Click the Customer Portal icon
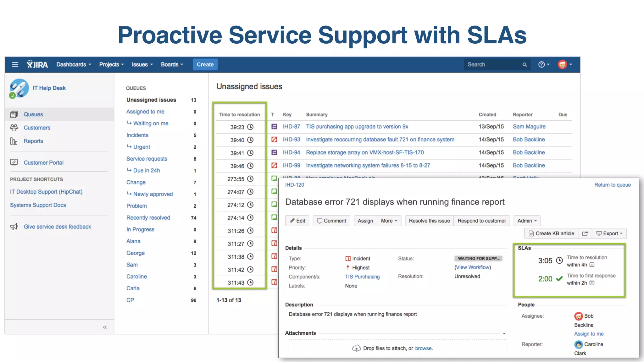 pyautogui.click(x=14, y=162)
